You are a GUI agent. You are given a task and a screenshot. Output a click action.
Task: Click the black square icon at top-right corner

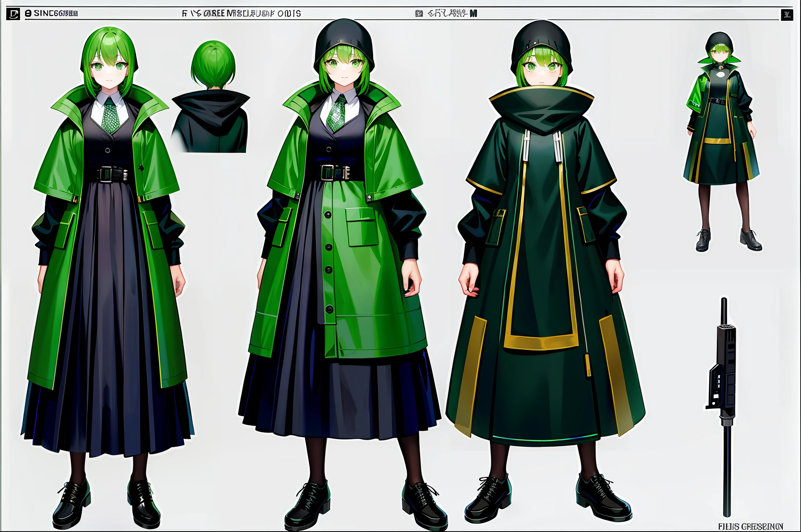(787, 15)
